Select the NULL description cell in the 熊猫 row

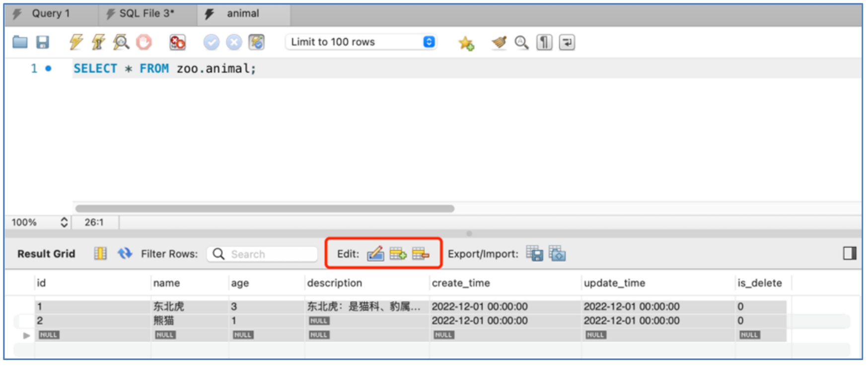tap(367, 321)
